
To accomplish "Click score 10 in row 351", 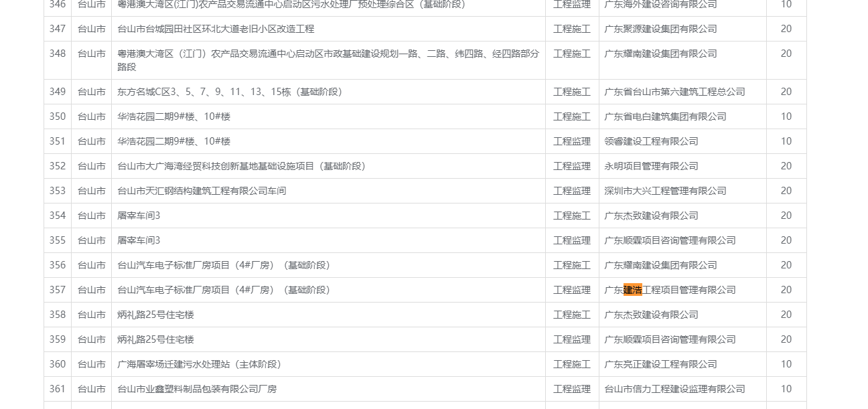I will pos(786,141).
